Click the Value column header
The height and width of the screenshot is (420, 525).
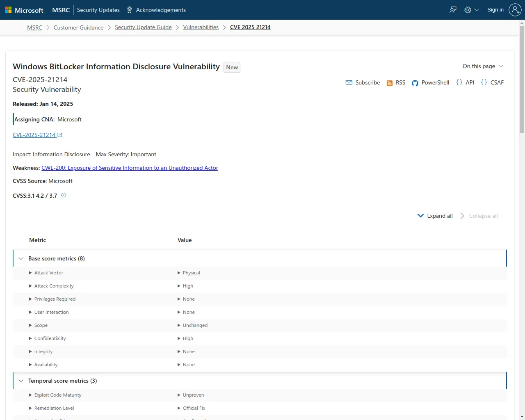[x=185, y=240]
